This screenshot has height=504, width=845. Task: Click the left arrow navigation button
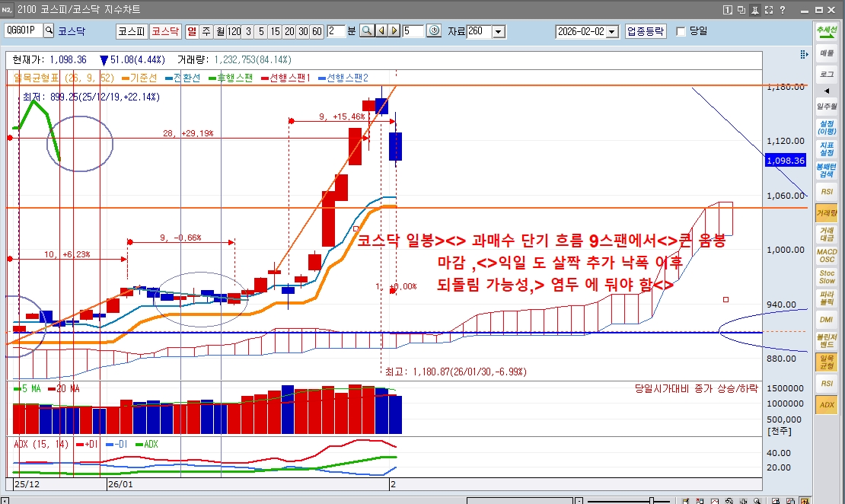(381, 31)
